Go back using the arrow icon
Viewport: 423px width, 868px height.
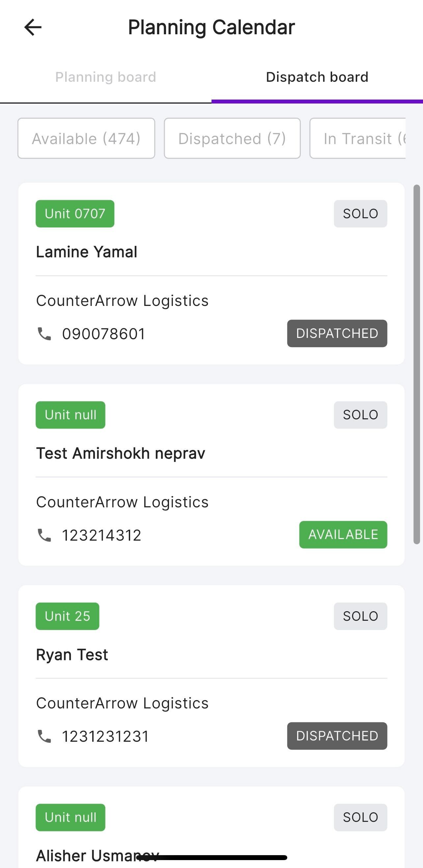pyautogui.click(x=33, y=27)
